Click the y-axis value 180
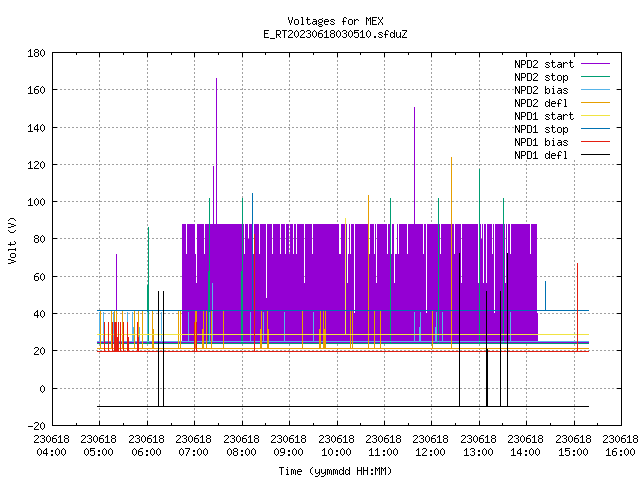Image resolution: width=640 pixels, height=480 pixels. 36,53
